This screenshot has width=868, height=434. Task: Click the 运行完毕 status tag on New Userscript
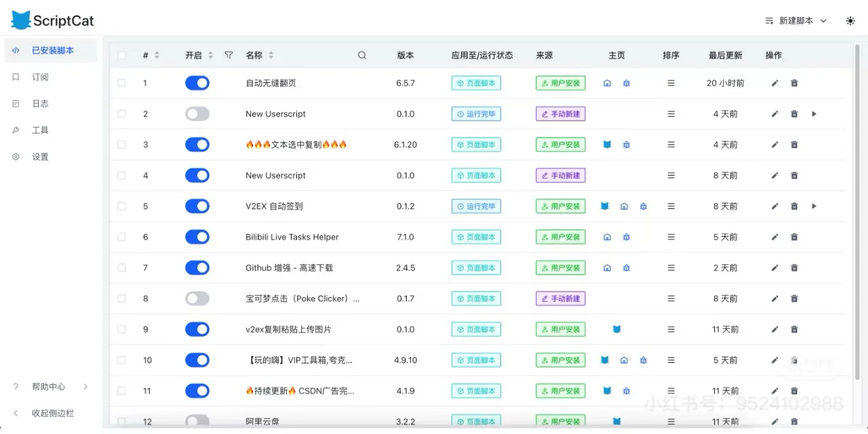(x=476, y=113)
